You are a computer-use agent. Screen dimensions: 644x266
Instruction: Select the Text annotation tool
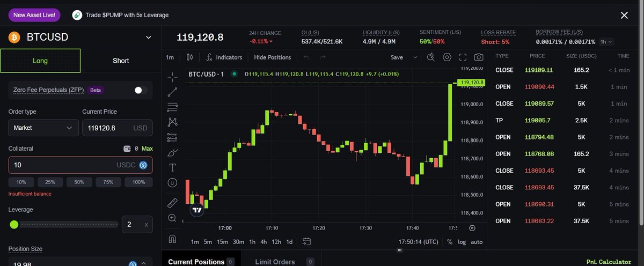pos(172,167)
